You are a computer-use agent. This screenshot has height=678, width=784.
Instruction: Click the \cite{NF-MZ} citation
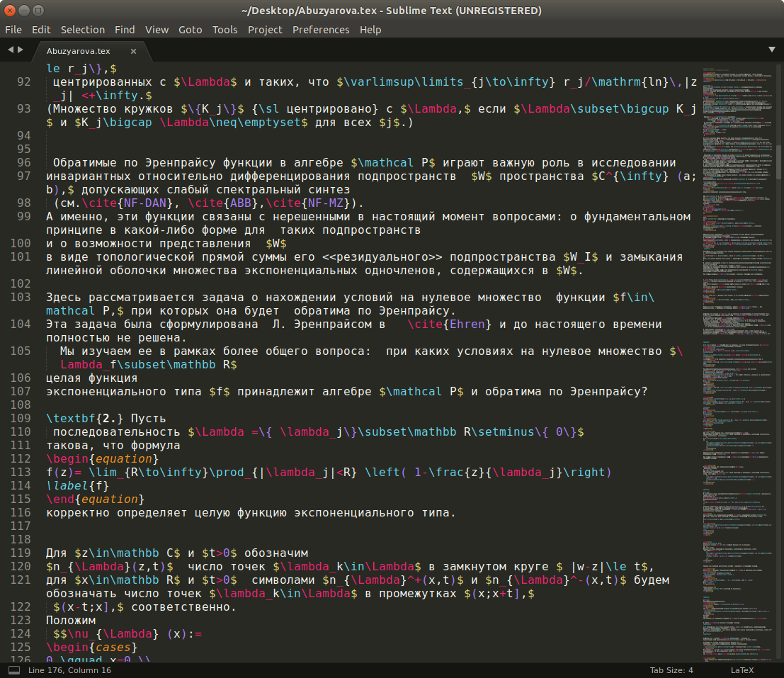click(x=308, y=203)
